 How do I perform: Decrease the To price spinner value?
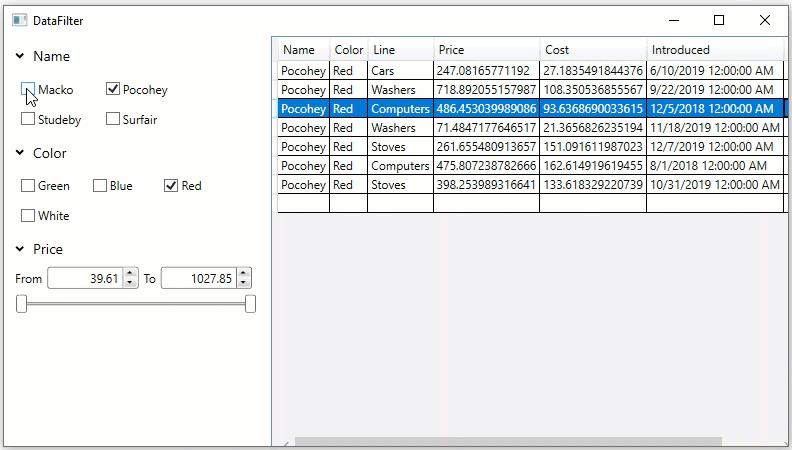click(x=244, y=284)
